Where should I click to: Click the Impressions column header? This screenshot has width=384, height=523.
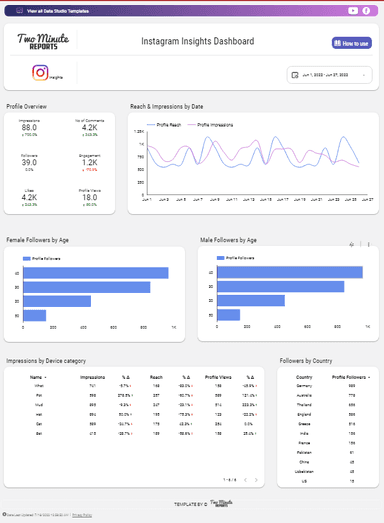[x=92, y=377]
